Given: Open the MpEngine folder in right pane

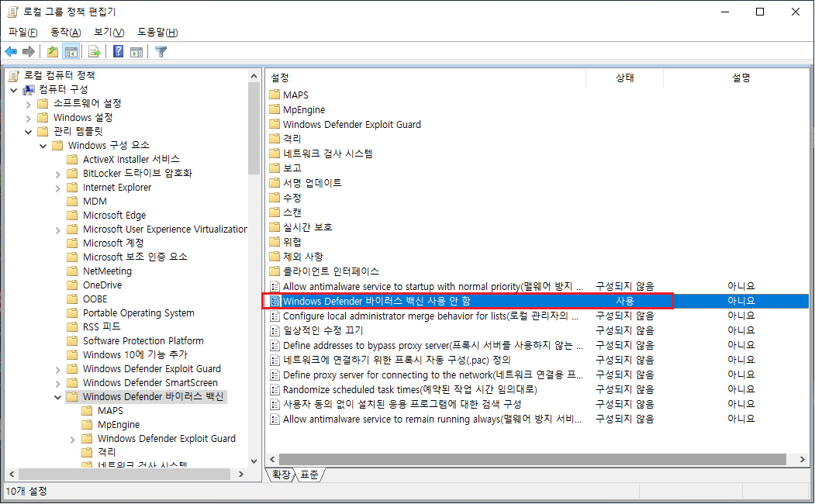Looking at the screenshot, I should pos(304,109).
